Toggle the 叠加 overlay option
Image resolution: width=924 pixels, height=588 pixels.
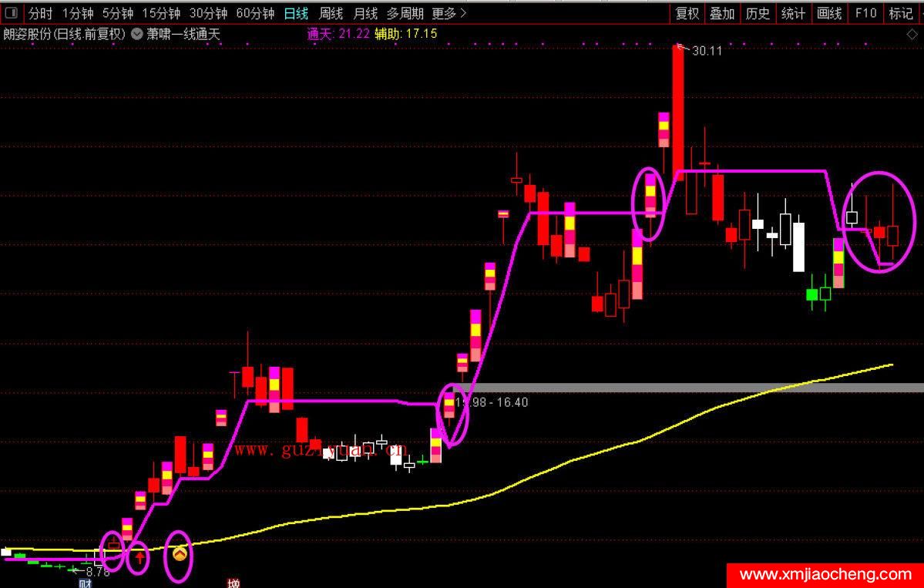[722, 13]
